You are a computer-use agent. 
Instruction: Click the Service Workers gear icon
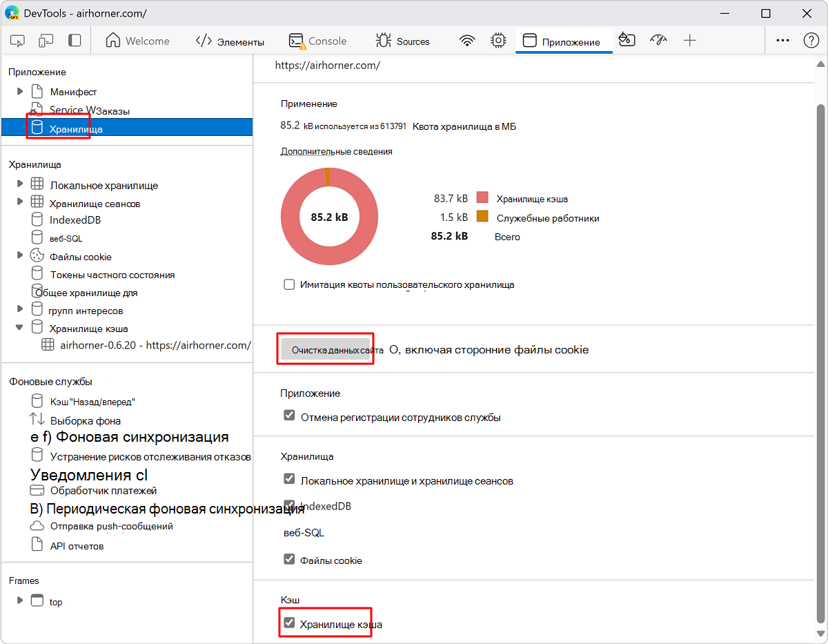tap(37, 110)
